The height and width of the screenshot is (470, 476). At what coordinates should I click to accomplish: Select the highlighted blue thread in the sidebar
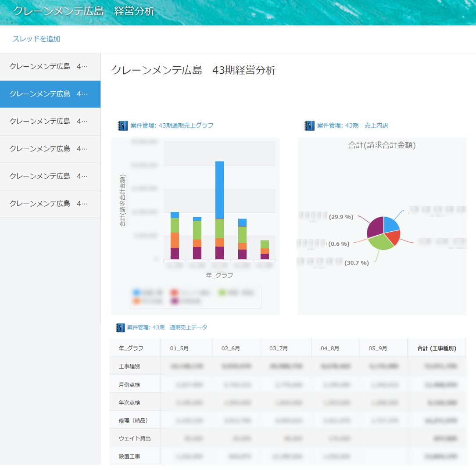(50, 94)
